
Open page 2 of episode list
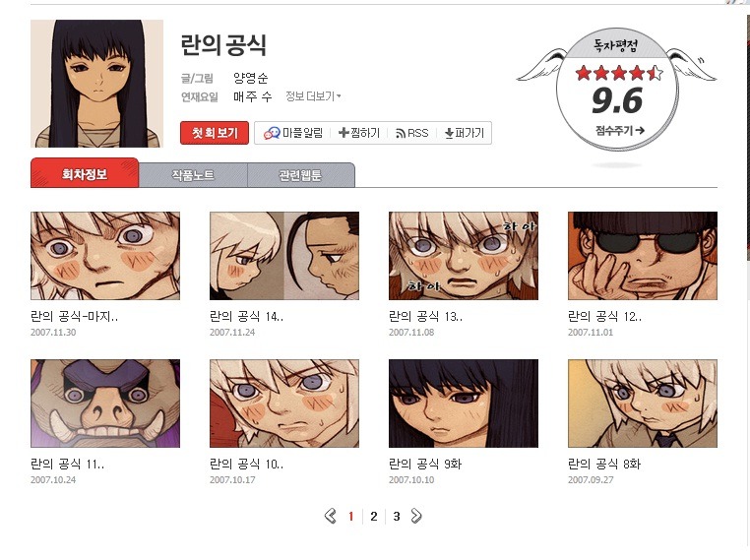374,517
